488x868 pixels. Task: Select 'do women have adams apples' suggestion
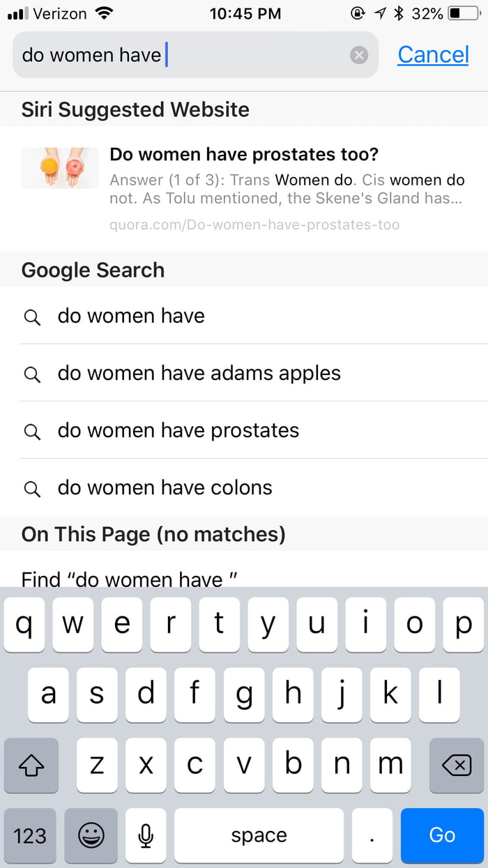(x=199, y=373)
